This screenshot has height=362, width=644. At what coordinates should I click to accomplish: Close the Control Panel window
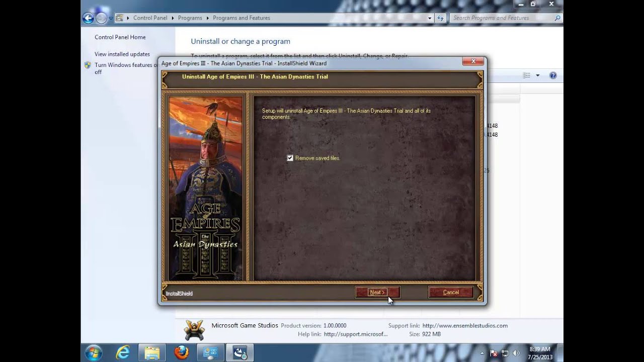[551, 4]
